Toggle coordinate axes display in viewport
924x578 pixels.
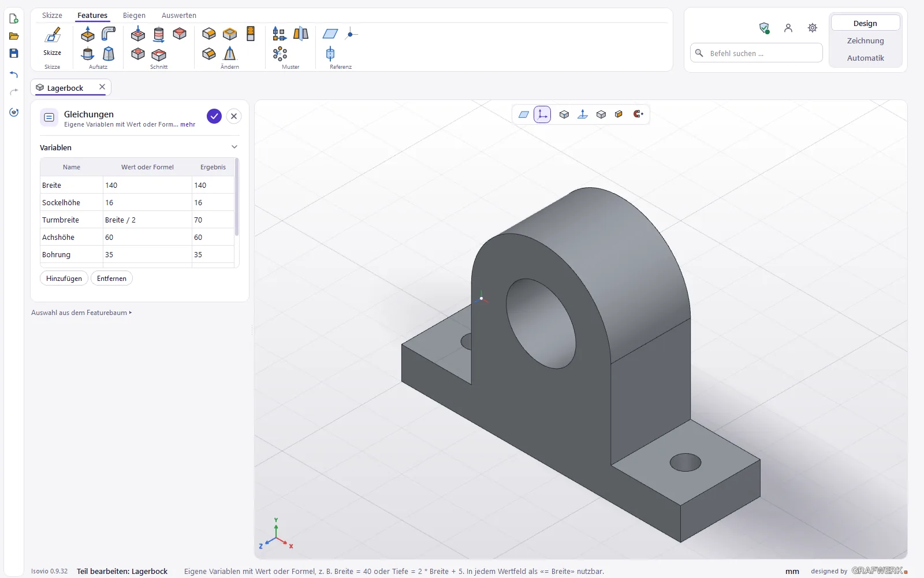pos(542,114)
